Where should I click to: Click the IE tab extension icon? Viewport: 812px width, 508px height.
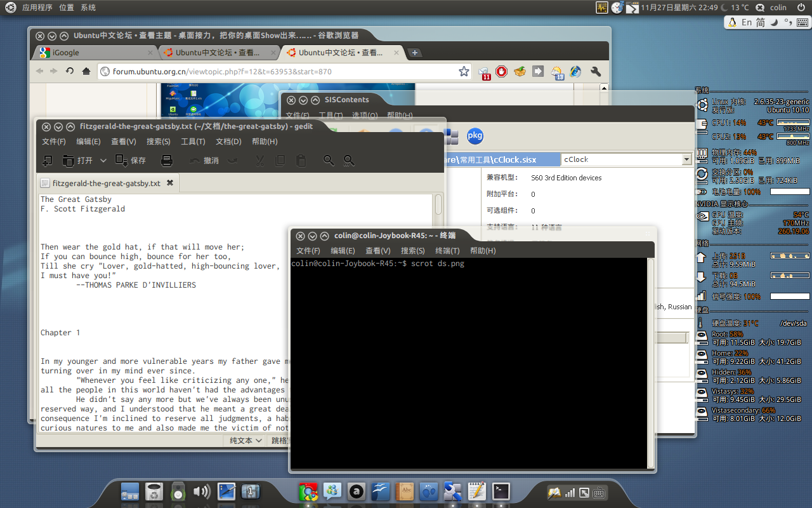point(575,72)
